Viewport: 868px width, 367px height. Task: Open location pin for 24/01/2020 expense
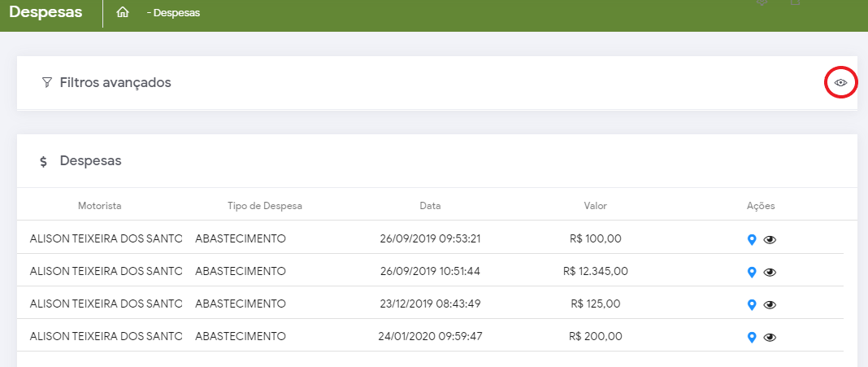coord(752,337)
